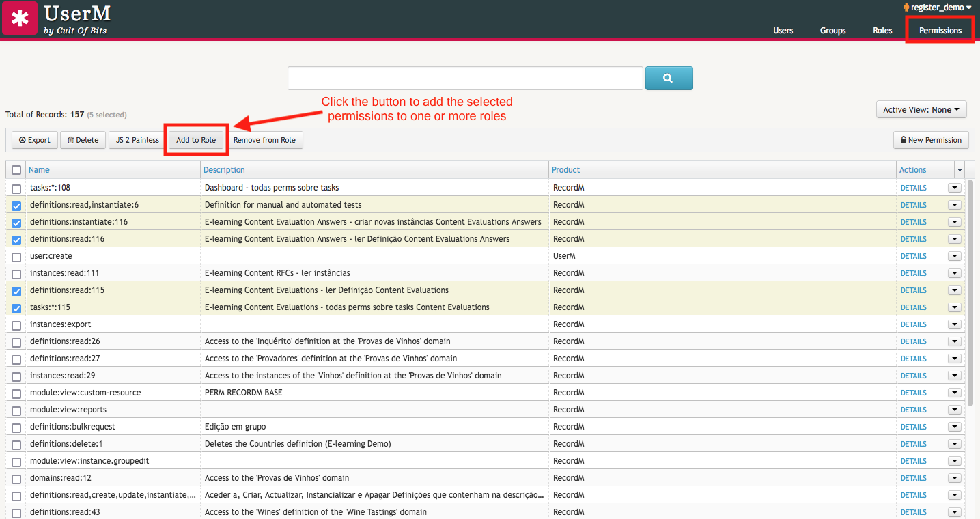Uncheck definitions:read:115 checkbox
Image resolution: width=980 pixels, height=519 pixels.
click(x=16, y=291)
